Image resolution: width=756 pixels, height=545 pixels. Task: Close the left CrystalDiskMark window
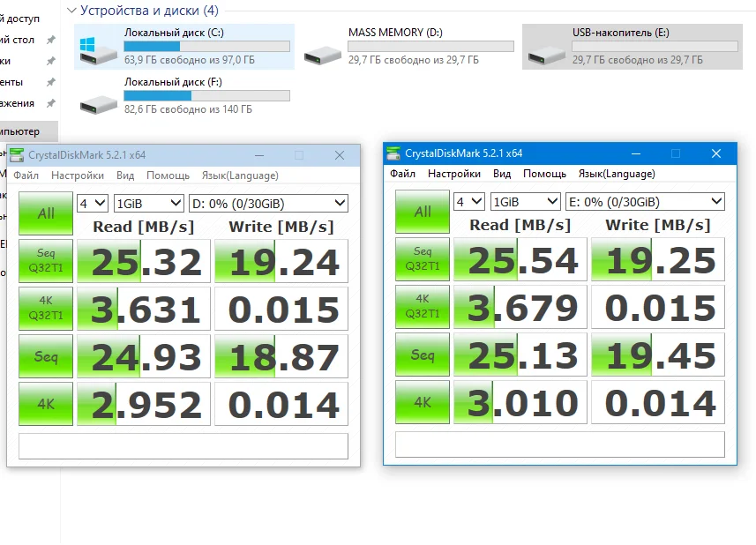coord(340,155)
